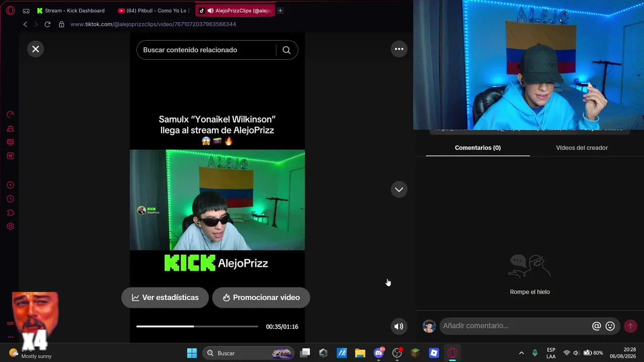The image size is (644, 362).
Task: Click the commenter profile avatar
Action: [x=429, y=326]
